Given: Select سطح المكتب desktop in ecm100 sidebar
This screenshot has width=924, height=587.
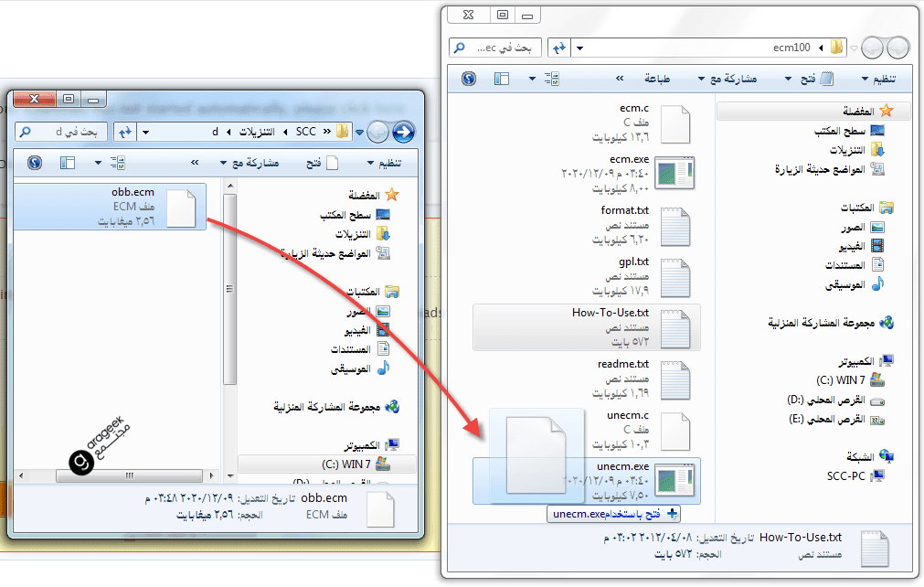Looking at the screenshot, I should (x=840, y=132).
